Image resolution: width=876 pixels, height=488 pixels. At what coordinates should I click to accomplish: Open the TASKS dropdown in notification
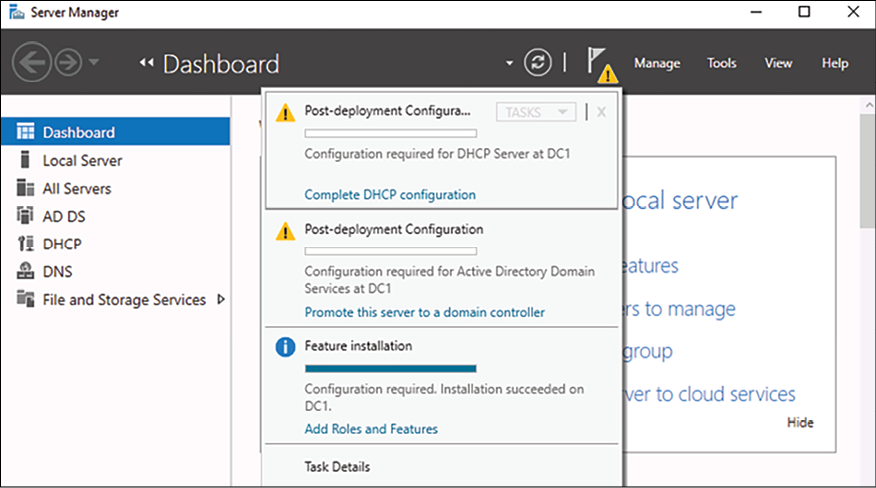tap(536, 112)
